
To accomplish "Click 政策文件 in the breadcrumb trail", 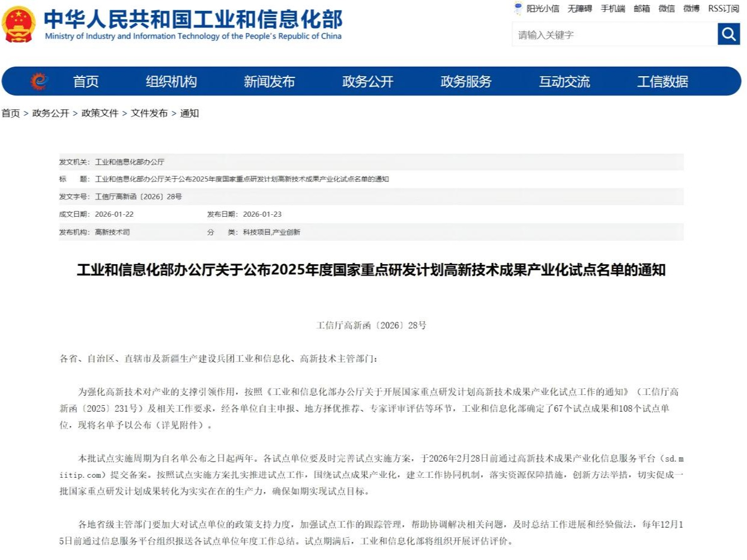I will 100,113.
